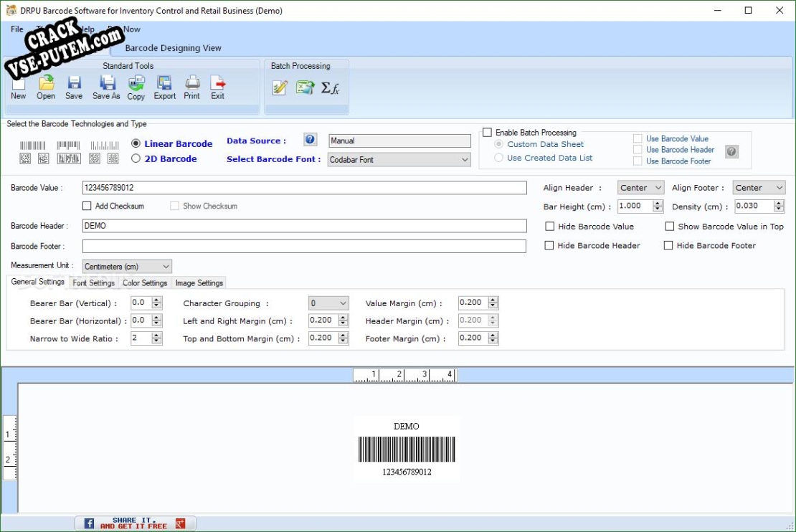Select the 2D Barcode radio button
Viewport: 796px width, 532px height.
136,158
